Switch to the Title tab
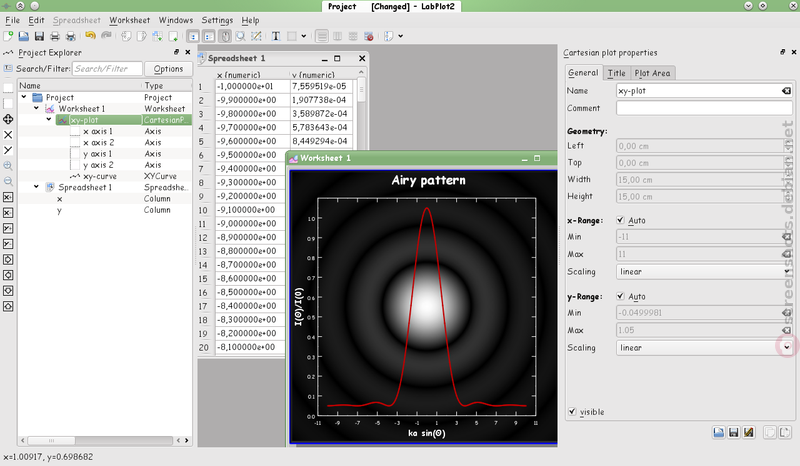This screenshot has height=466, width=800. pyautogui.click(x=616, y=73)
